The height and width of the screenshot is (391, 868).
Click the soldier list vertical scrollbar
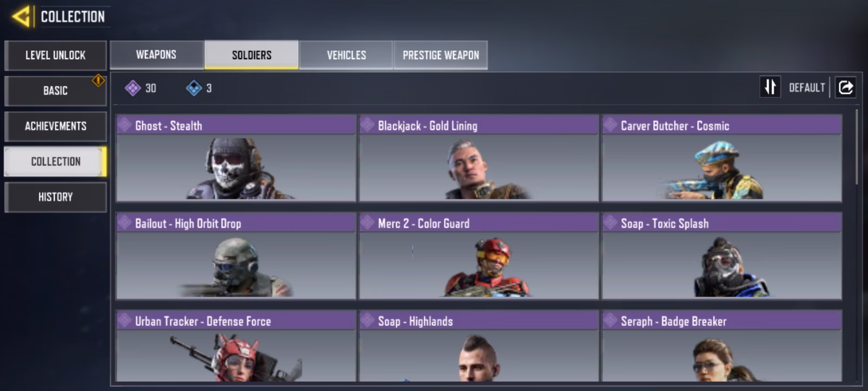pyautogui.click(x=857, y=147)
